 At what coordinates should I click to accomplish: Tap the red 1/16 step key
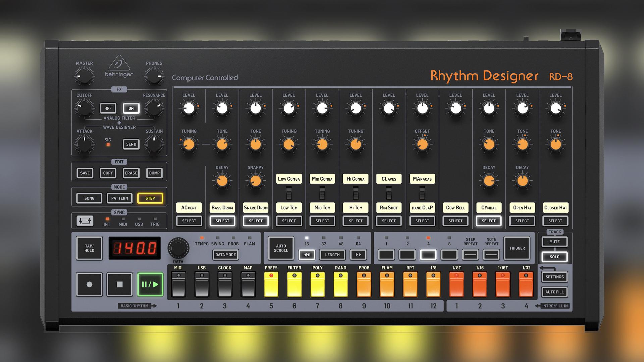pyautogui.click(x=480, y=285)
